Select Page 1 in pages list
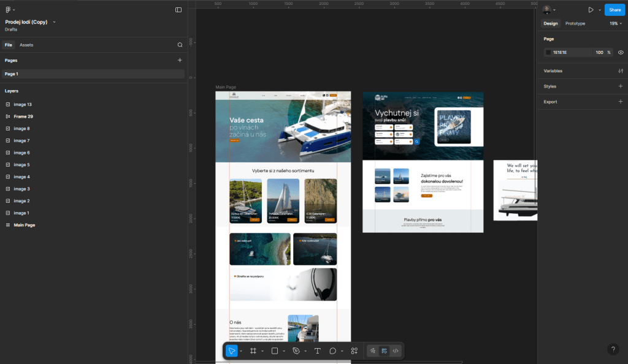Image resolution: width=628 pixels, height=364 pixels. pyautogui.click(x=93, y=74)
